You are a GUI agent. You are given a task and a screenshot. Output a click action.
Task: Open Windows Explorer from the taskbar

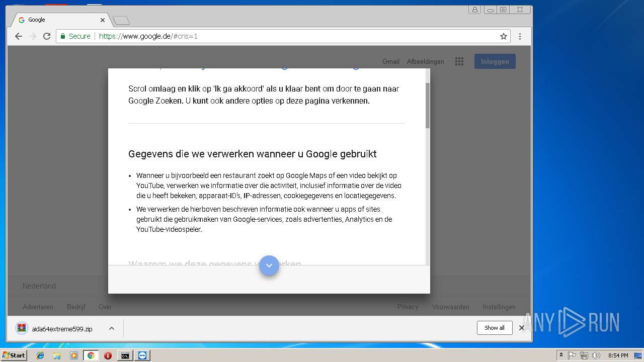(x=57, y=355)
